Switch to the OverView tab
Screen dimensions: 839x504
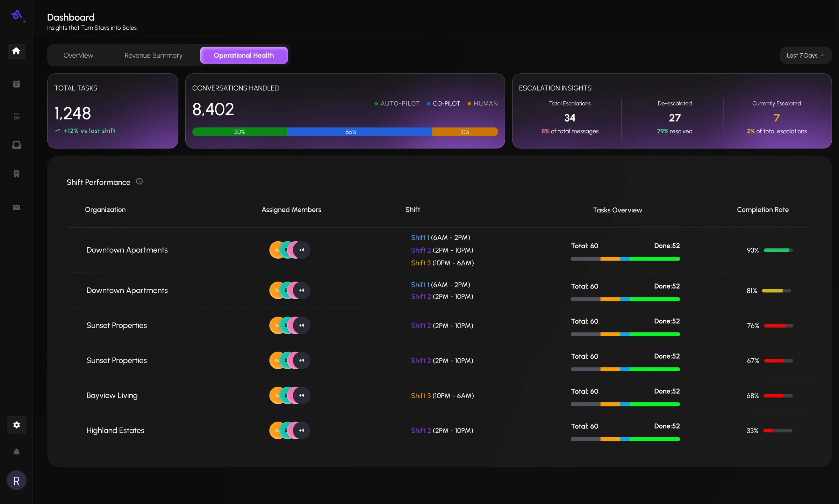pyautogui.click(x=78, y=56)
